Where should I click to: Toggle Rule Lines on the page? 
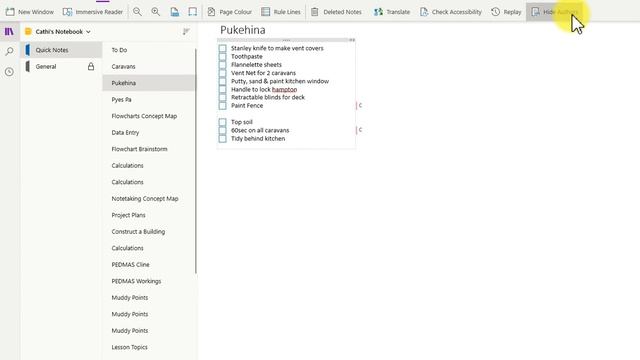point(281,12)
